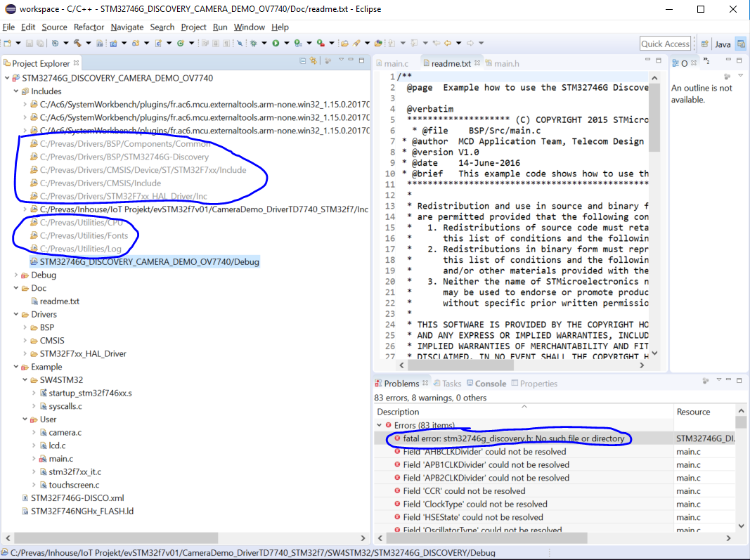Open the Project menu
The image size is (750, 560).
coord(193,27)
